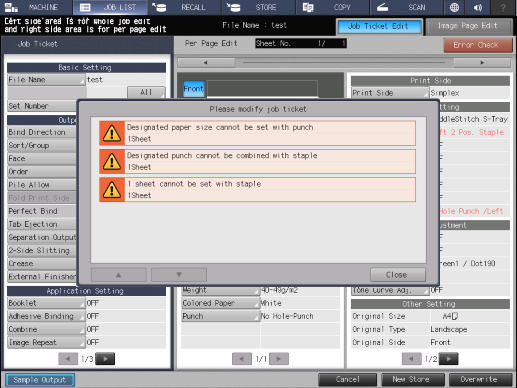Go to next Job Ticket page arrow
Image resolution: width=517 pixels, height=388 pixels.
pos(105,359)
